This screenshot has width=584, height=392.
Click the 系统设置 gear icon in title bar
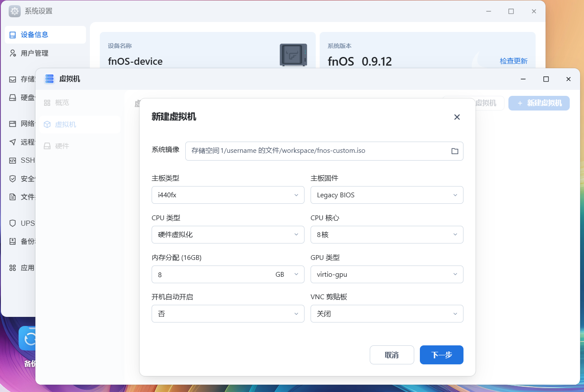[15, 11]
